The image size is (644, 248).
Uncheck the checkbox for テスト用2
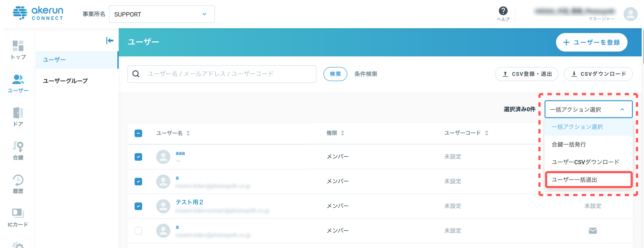tap(138, 206)
